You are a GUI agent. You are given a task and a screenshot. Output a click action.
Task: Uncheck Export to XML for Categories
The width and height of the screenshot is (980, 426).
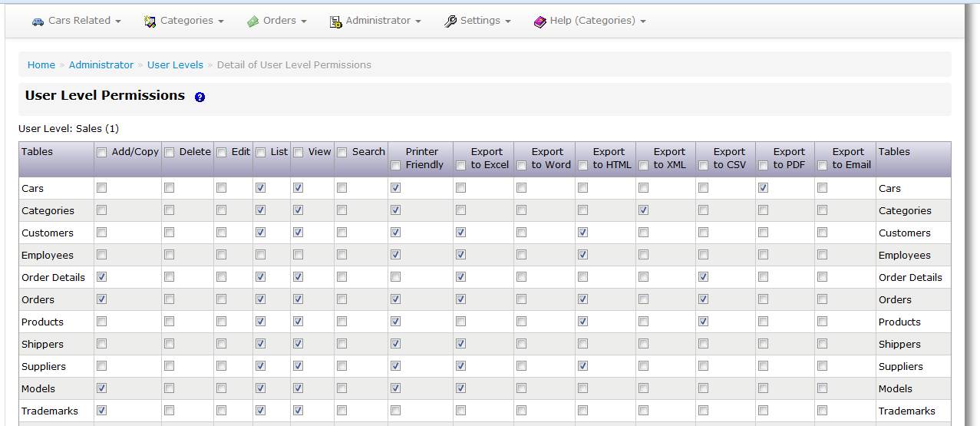(643, 210)
